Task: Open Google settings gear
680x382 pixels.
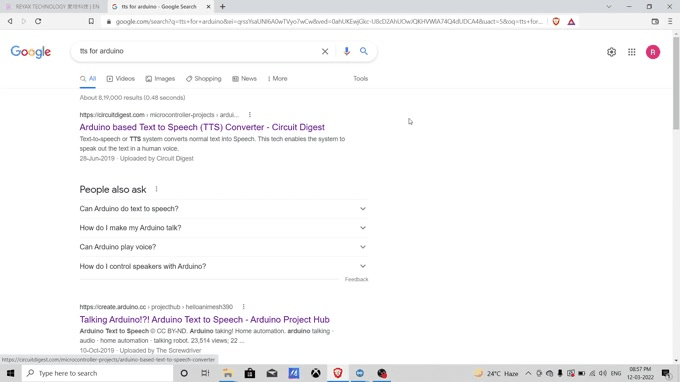Action: [x=611, y=52]
